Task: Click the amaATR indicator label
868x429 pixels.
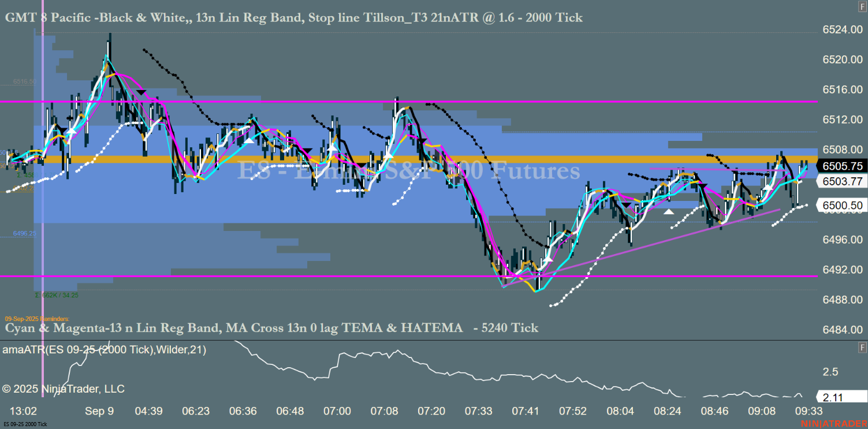Action: click(105, 350)
